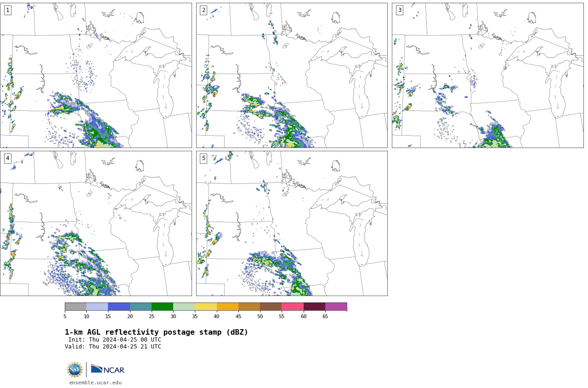The width and height of the screenshot is (588, 388).
Task: Click the orange 40-45 dBZ swatch
Action: point(227,307)
